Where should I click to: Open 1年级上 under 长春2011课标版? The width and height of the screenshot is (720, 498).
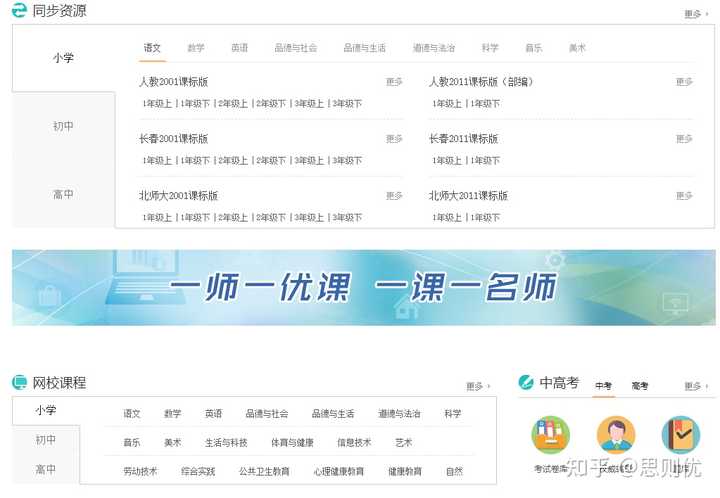(x=447, y=161)
